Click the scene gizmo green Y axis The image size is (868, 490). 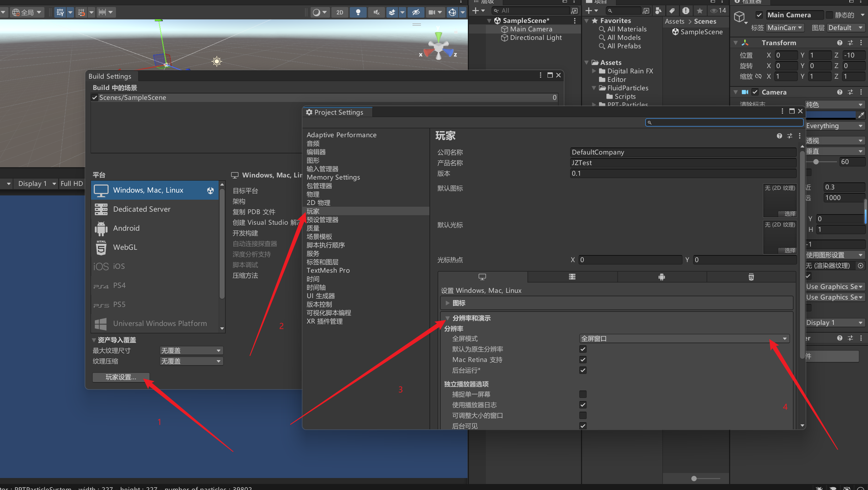(x=438, y=36)
